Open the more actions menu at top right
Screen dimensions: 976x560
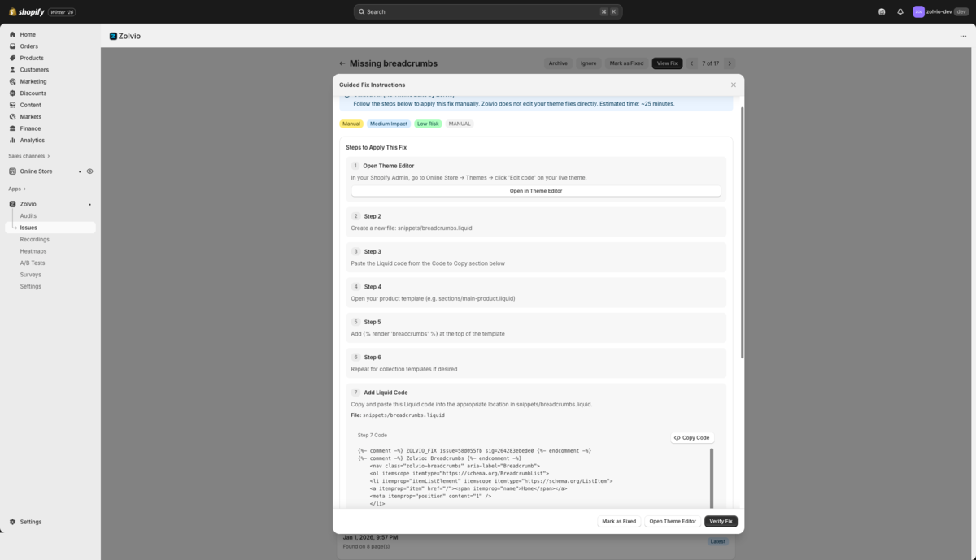pos(963,36)
